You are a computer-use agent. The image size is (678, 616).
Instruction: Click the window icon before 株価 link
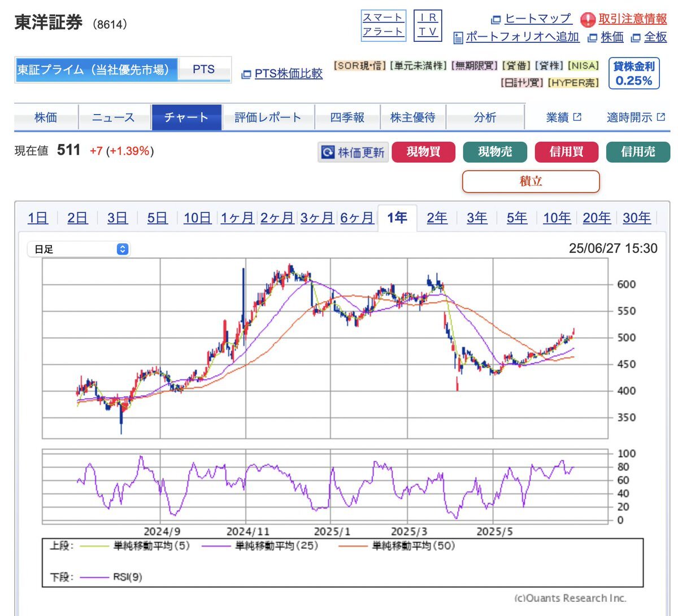coord(593,38)
